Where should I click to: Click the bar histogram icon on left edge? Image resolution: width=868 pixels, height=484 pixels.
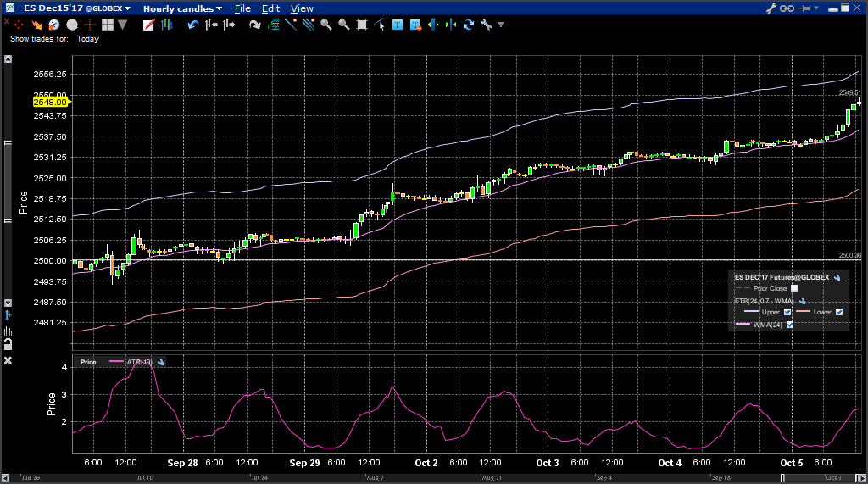click(8, 331)
